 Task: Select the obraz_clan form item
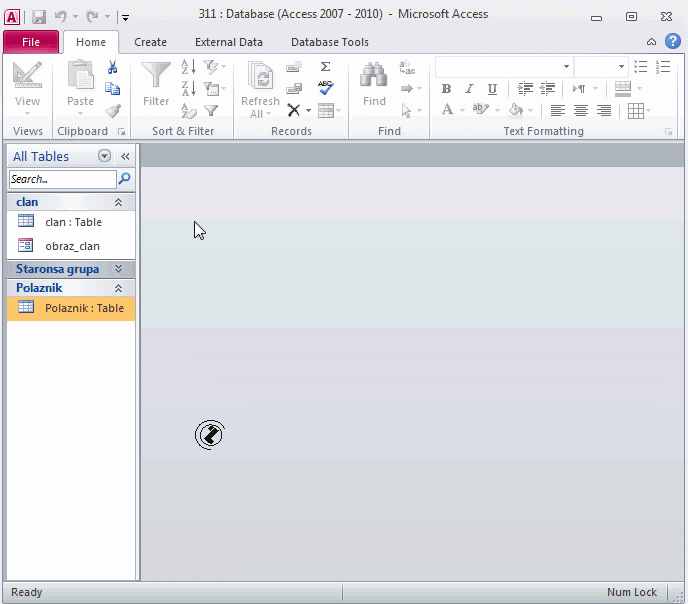click(72, 246)
